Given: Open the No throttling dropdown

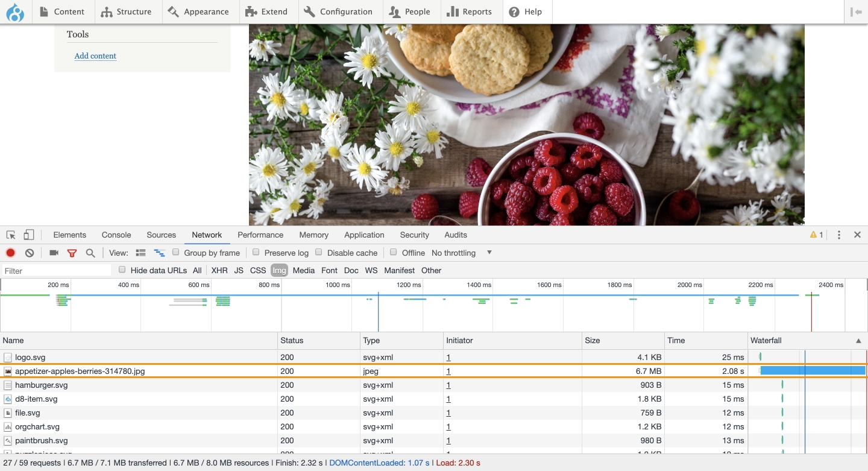Looking at the screenshot, I should pos(462,253).
